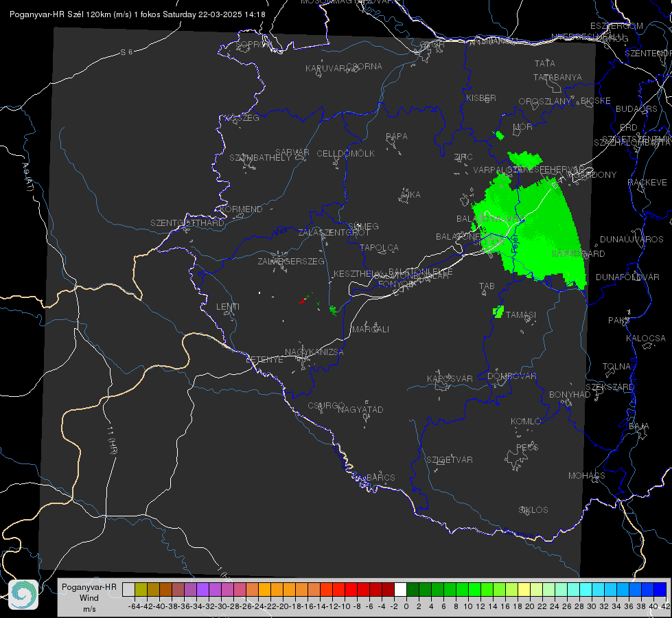Click the PAPA city label
The height and width of the screenshot is (618, 672).
point(397,137)
